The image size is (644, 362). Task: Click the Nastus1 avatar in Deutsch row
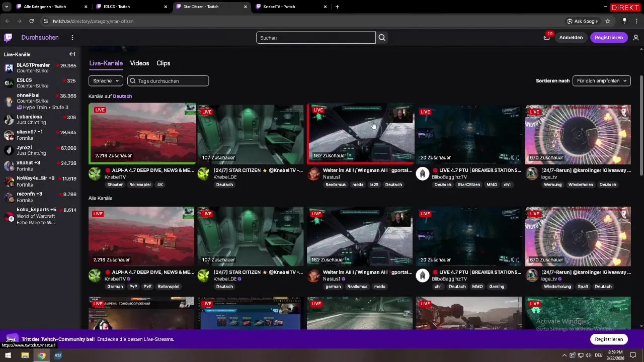[x=313, y=173]
